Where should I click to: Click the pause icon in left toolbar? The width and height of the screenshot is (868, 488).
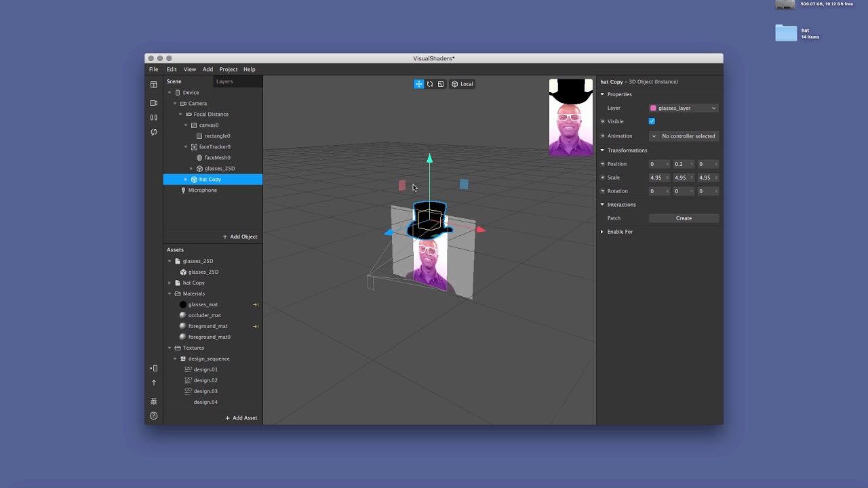tap(154, 117)
